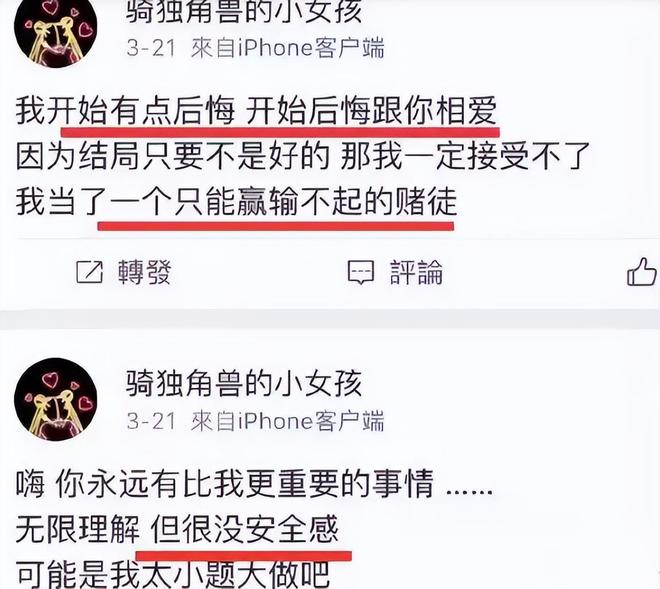Screen dimensions: 660x589
Task: Open avatar on the post starting with 嗨
Action: tap(56, 400)
